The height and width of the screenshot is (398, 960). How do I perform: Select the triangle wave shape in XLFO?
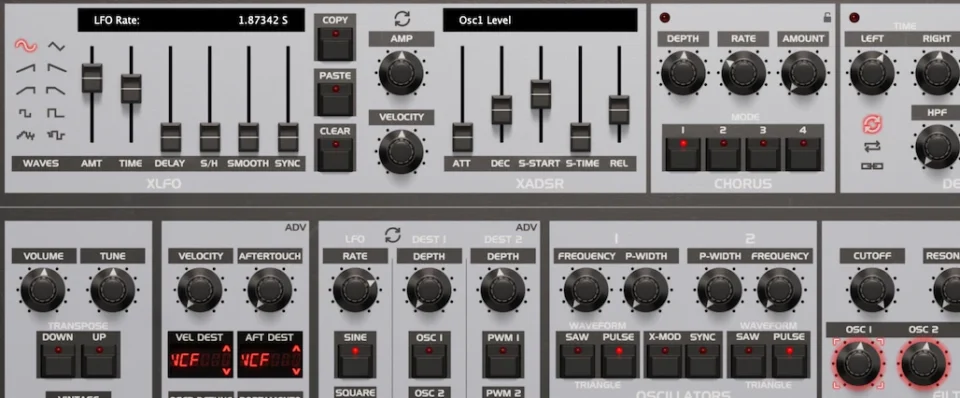click(x=56, y=46)
